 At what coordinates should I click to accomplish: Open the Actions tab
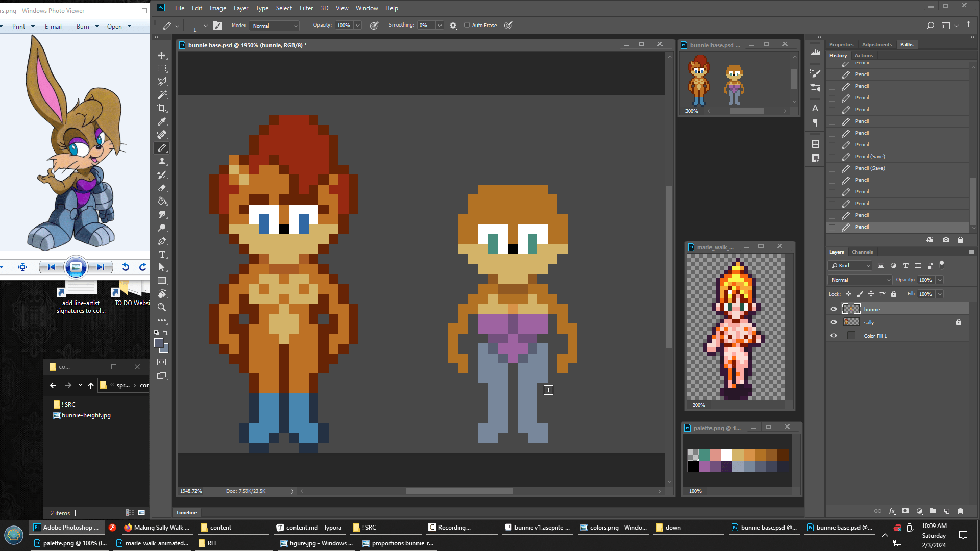click(x=864, y=56)
